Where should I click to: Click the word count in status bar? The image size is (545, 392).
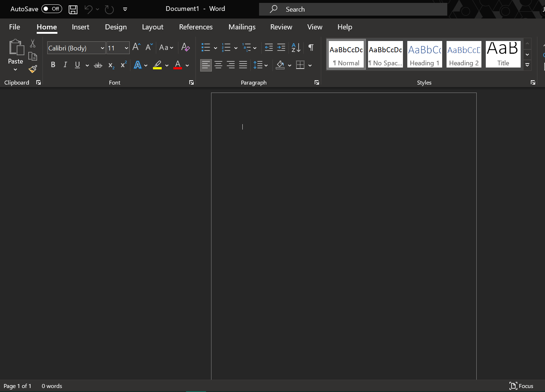coord(52,386)
